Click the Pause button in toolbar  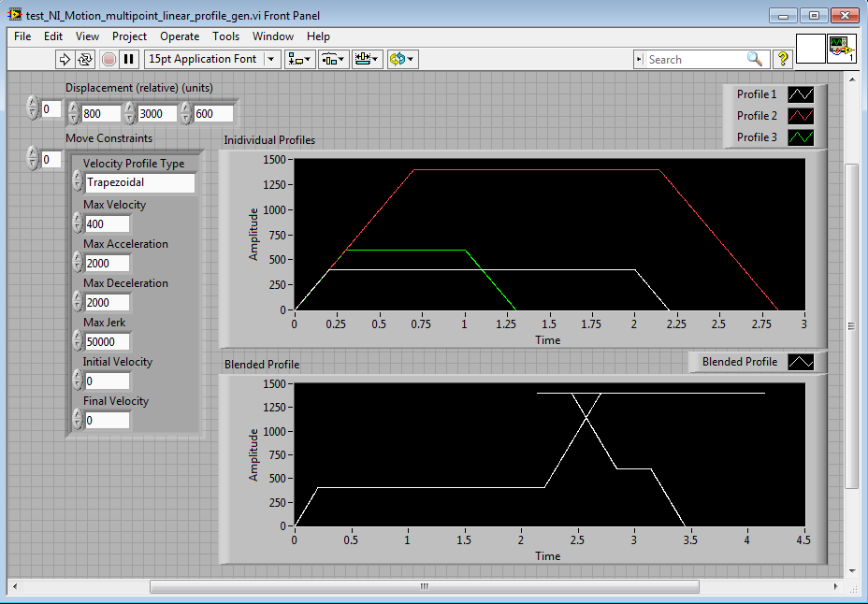[129, 59]
